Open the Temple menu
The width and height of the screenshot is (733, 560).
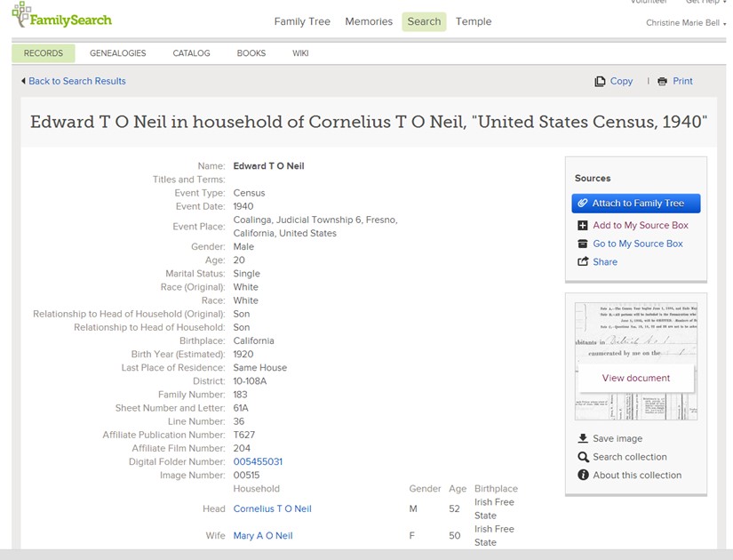[x=474, y=21]
